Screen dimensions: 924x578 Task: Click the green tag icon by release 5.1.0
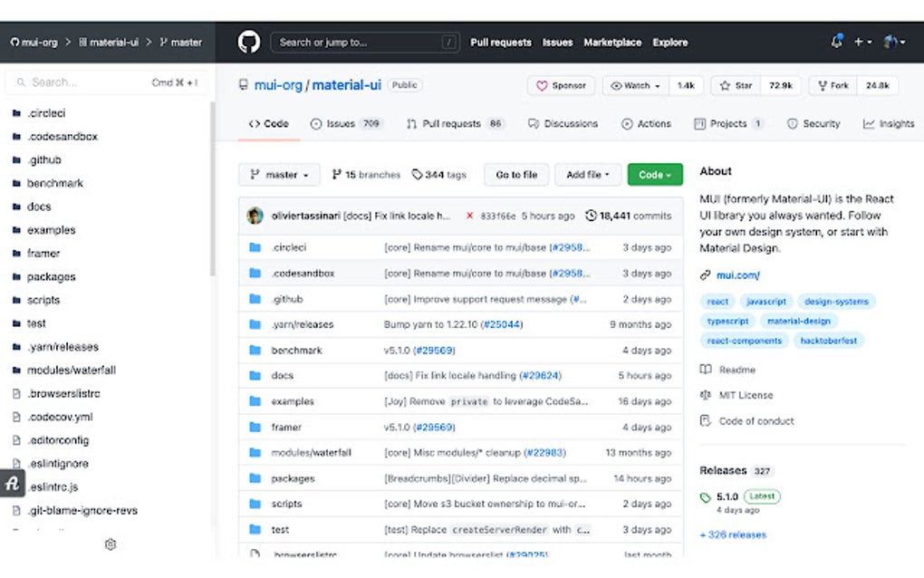click(x=706, y=496)
